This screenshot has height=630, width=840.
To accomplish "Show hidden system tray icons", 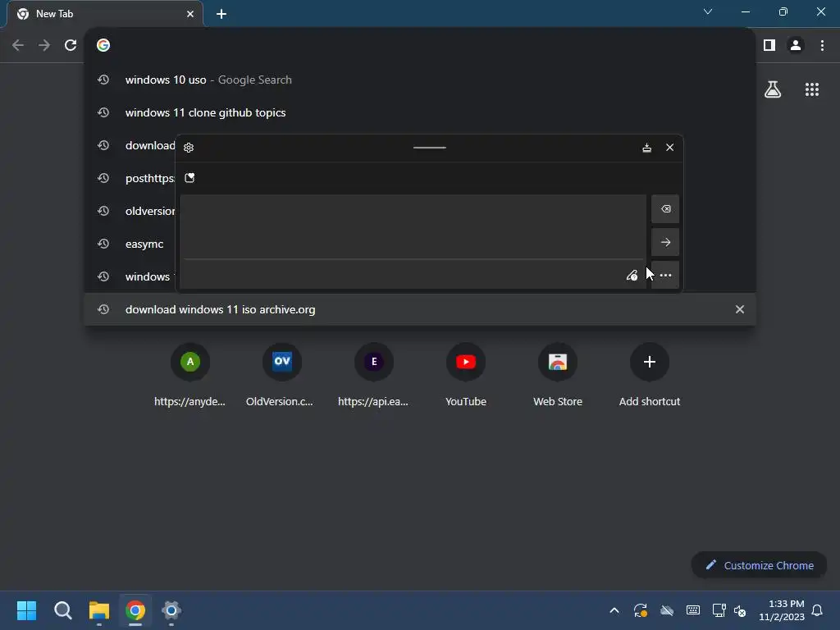I will 614,610.
